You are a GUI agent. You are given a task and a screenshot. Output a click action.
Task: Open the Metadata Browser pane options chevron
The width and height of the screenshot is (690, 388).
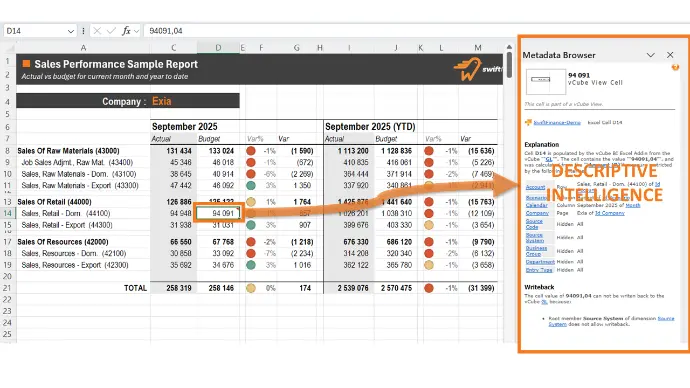(650, 55)
